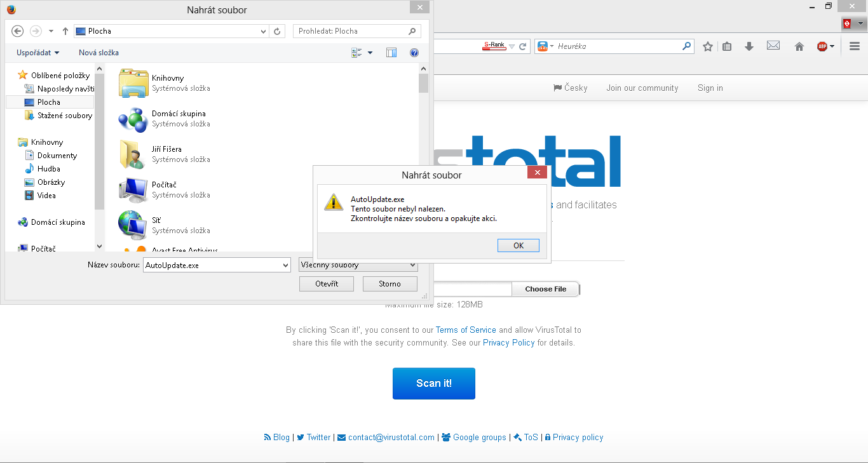Select Stažené soubory in sidebar
The image size is (868, 463).
click(58, 116)
